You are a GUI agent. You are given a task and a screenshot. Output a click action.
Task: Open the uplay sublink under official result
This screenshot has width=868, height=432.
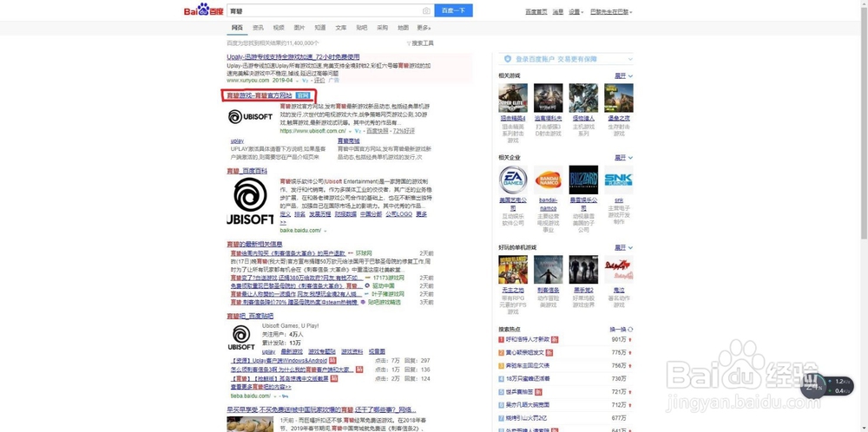[x=237, y=141]
